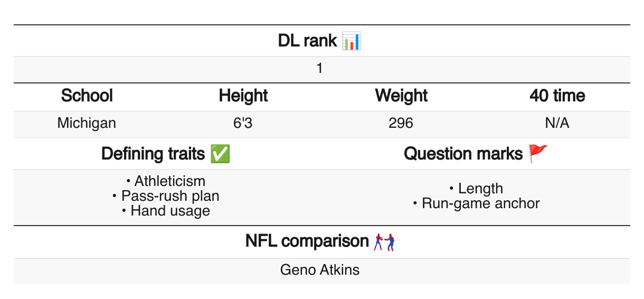Select the Michigan school cell
644x299 pixels.
click(x=87, y=123)
